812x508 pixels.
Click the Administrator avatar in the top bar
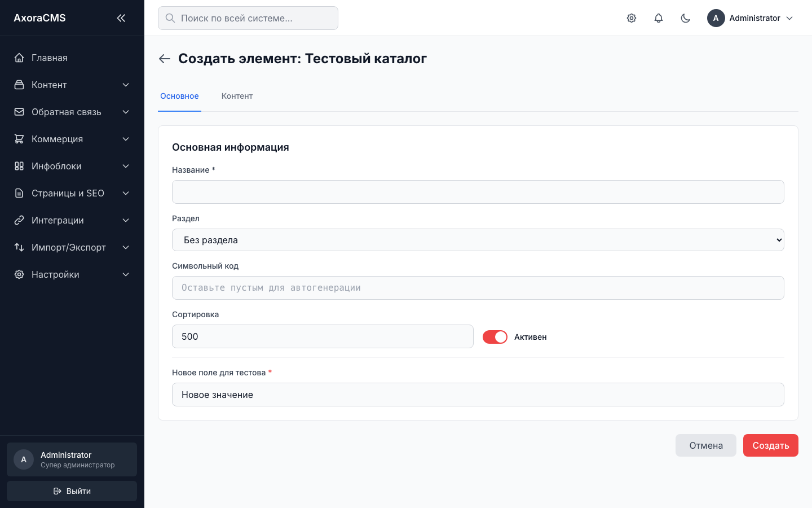coord(716,18)
